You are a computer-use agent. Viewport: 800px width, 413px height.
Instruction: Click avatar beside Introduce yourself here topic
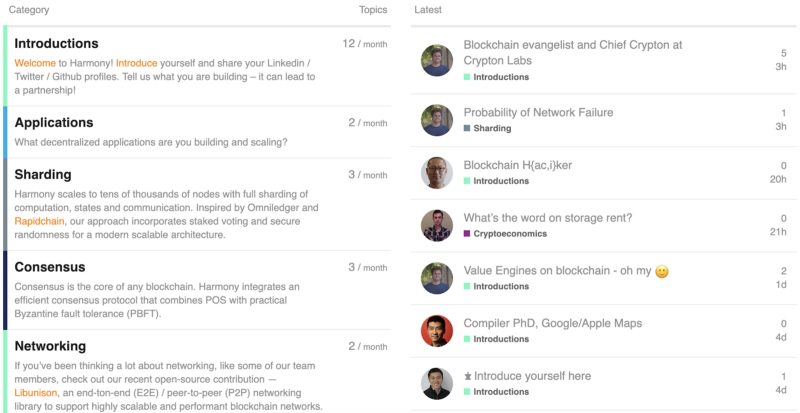tap(437, 384)
